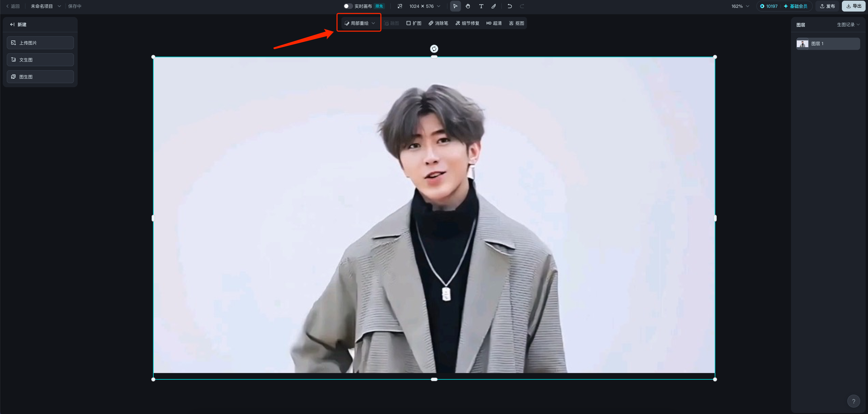The width and height of the screenshot is (868, 414).
Task: Click the rotate handle above image
Action: coord(434,49)
